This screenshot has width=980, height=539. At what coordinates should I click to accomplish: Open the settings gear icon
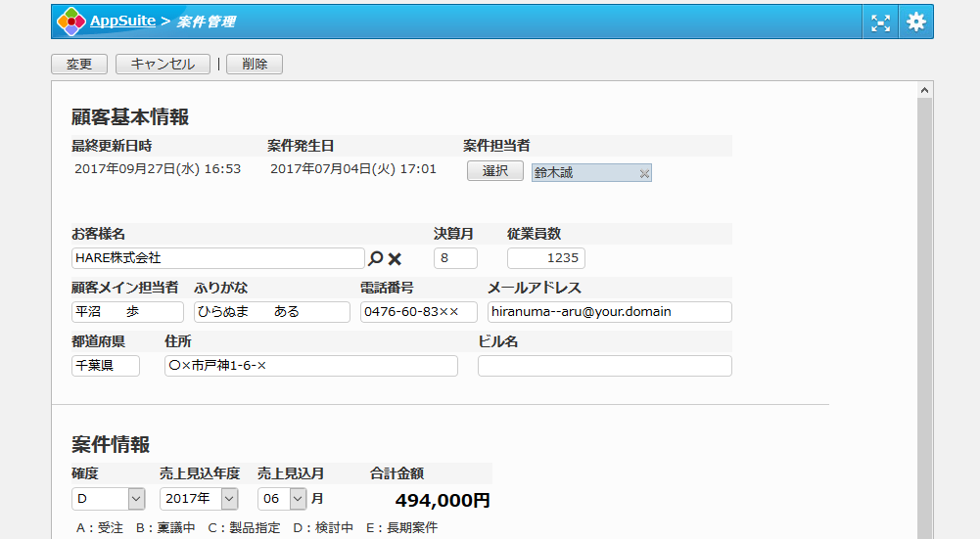915,22
